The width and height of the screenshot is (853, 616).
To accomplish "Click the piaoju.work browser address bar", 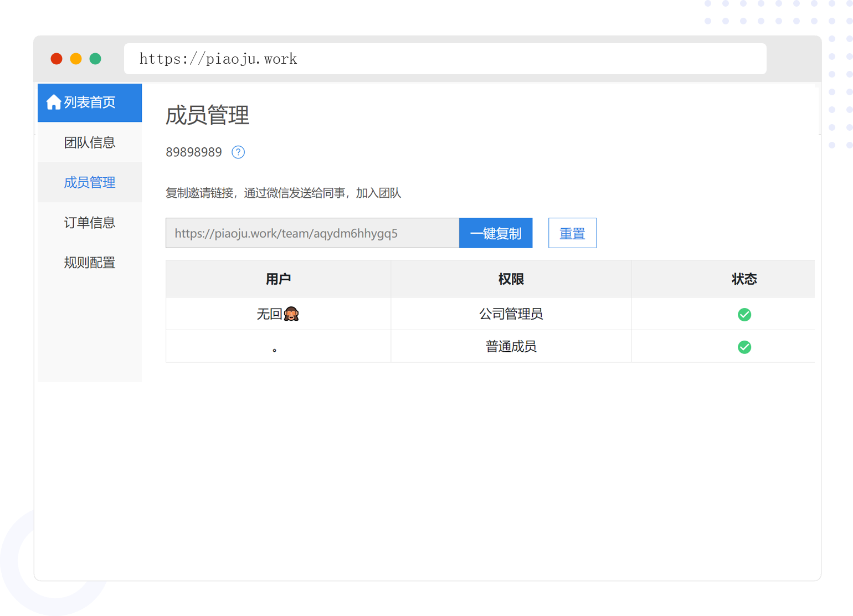I will [445, 59].
